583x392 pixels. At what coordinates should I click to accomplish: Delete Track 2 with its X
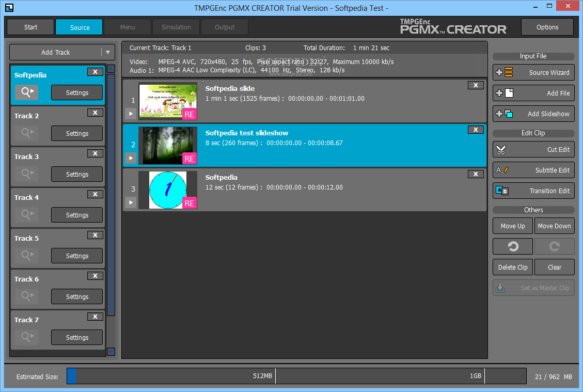(x=95, y=113)
